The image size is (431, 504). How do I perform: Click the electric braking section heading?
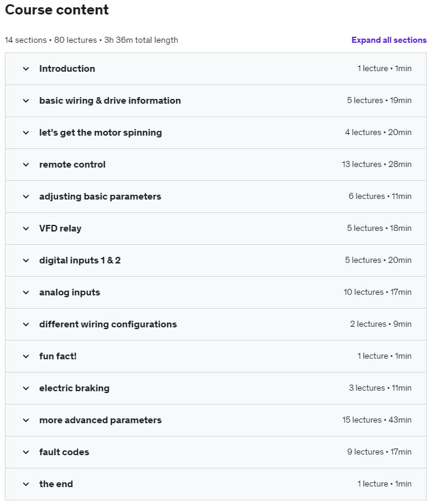[74, 388]
